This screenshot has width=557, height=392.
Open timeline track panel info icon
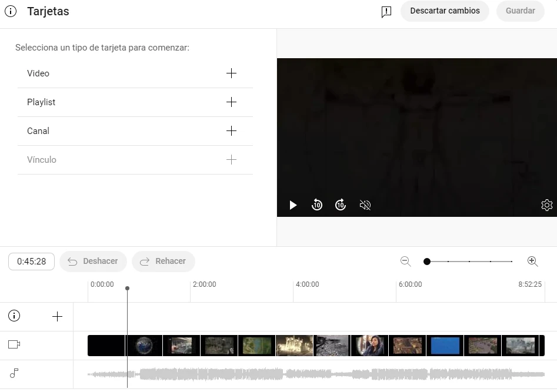coord(14,316)
